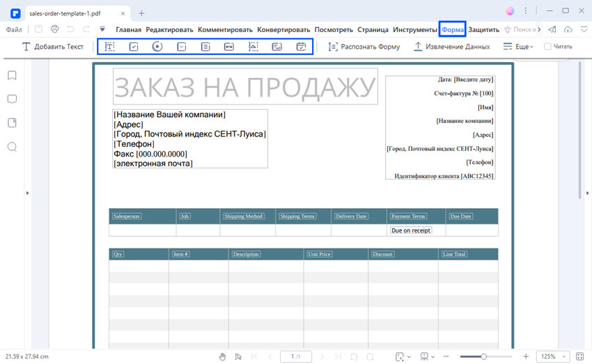
Task: Go to the next page arrow
Action: click(322, 356)
